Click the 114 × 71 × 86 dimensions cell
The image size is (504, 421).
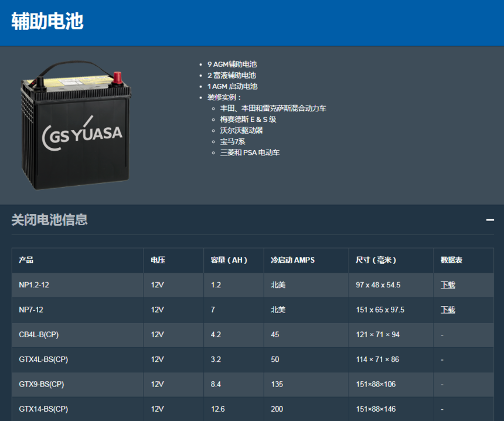click(x=391, y=359)
